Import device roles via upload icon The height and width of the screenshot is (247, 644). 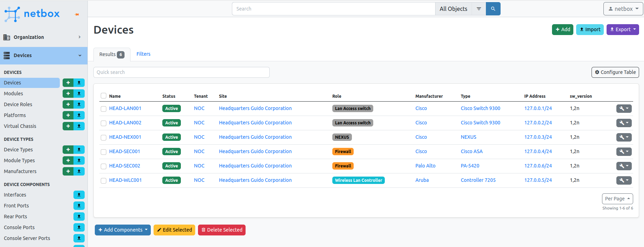pyautogui.click(x=79, y=104)
